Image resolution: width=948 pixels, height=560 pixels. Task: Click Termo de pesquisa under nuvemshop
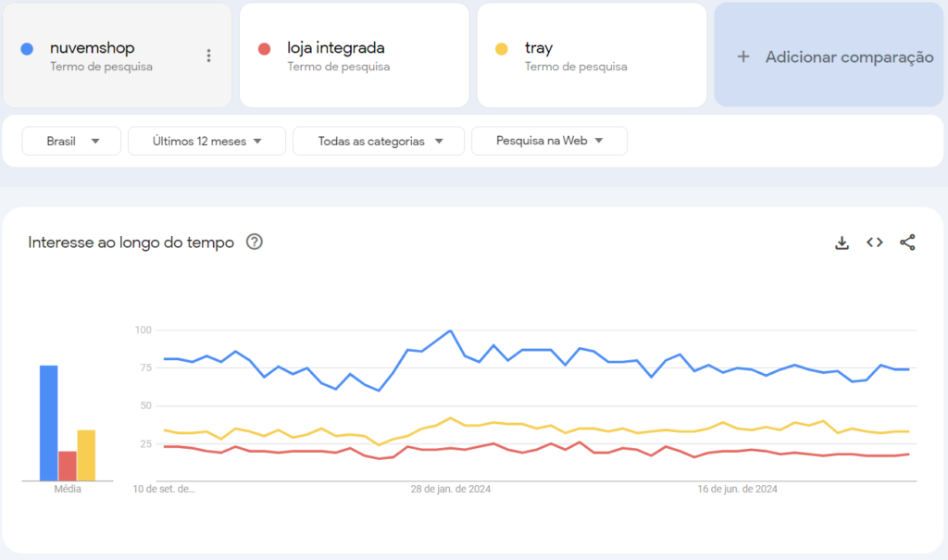click(101, 67)
